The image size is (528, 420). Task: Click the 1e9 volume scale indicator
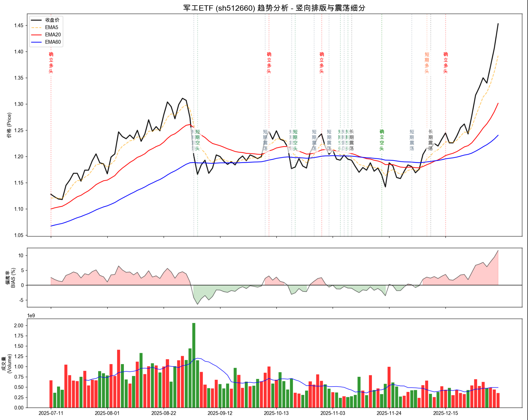(x=31, y=316)
